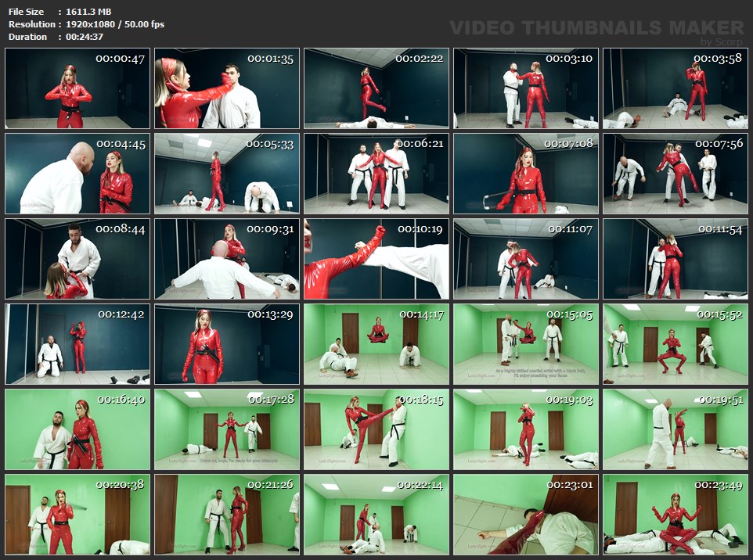
Task: Click the final thumbnail at 00:23:49
Action: [x=675, y=515]
